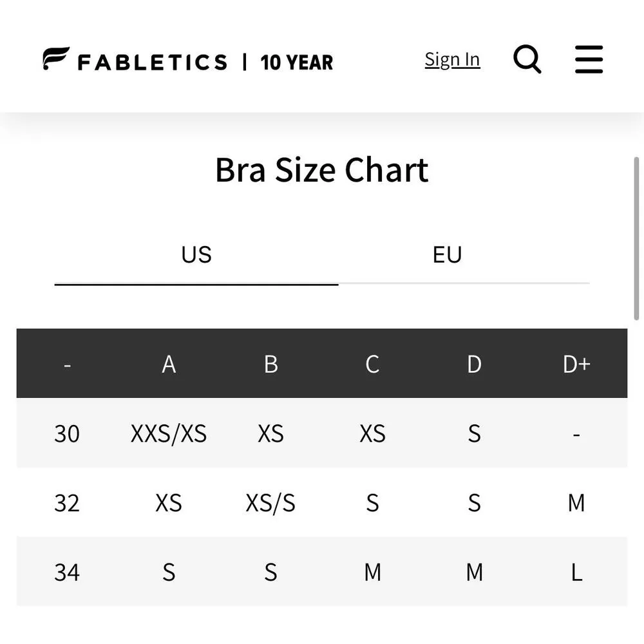Click the L cell in row 34
This screenshot has height=644, width=644.
pos(576,572)
